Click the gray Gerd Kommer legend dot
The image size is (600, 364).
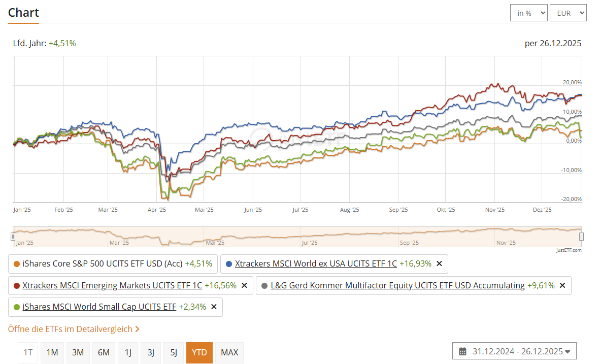(x=264, y=285)
